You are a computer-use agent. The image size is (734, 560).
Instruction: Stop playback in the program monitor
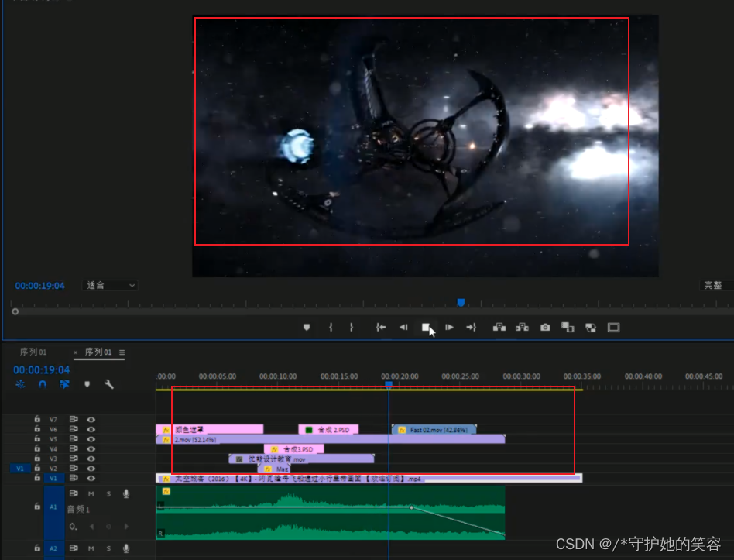point(426,328)
